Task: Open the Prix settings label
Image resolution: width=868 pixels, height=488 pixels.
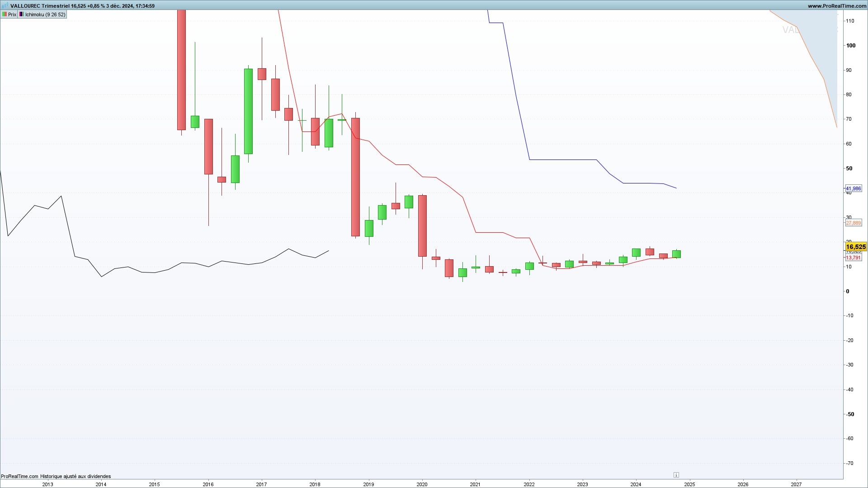Action: tap(12, 14)
